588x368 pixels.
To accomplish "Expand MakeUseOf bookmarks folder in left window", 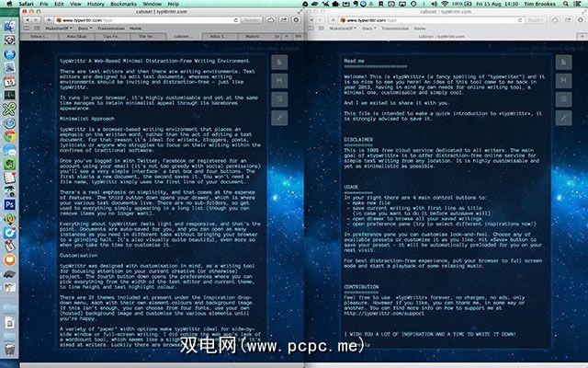I will (59, 29).
